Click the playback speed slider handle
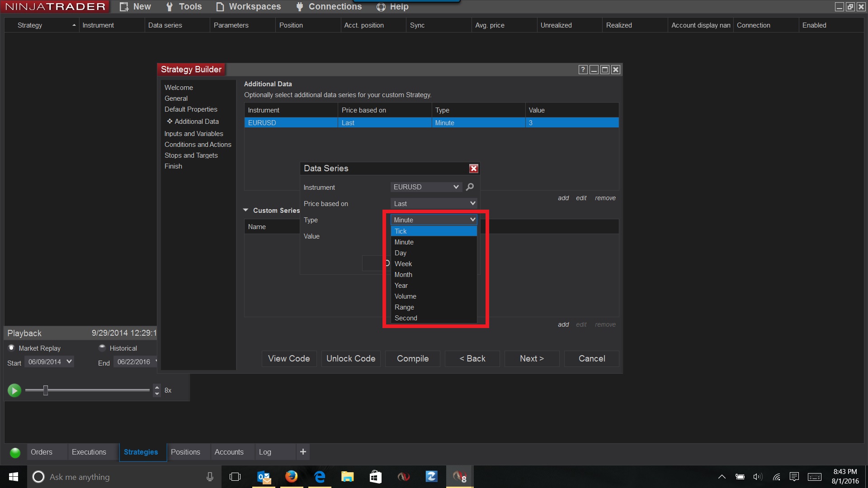The image size is (868, 488). pos(46,390)
